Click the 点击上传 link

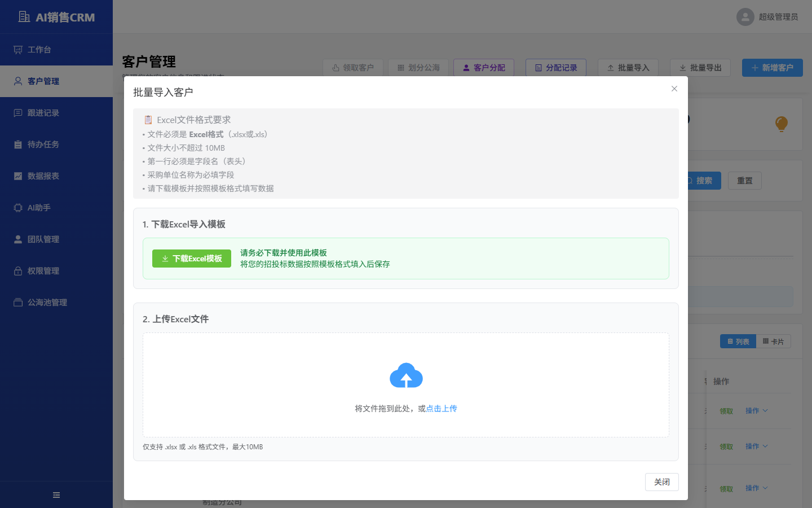tap(442, 409)
